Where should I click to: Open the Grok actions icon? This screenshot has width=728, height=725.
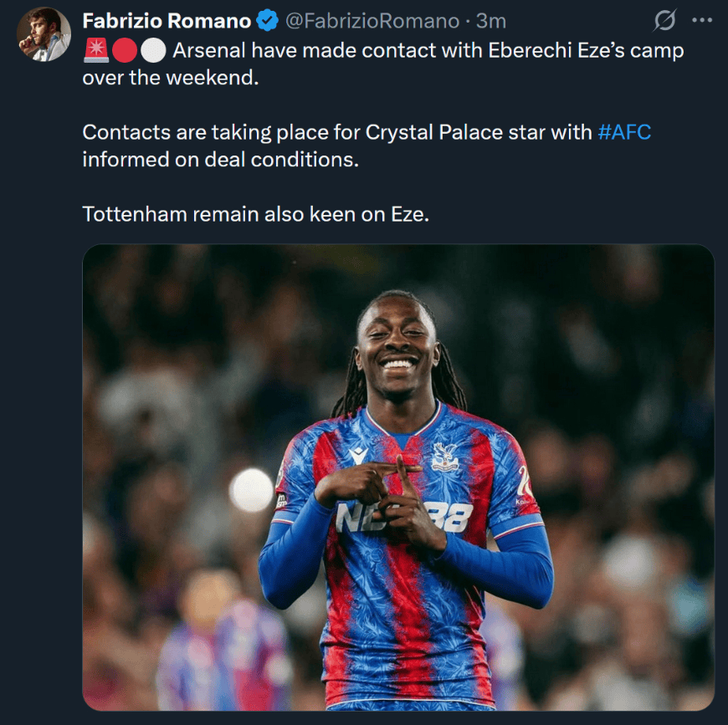point(664,21)
